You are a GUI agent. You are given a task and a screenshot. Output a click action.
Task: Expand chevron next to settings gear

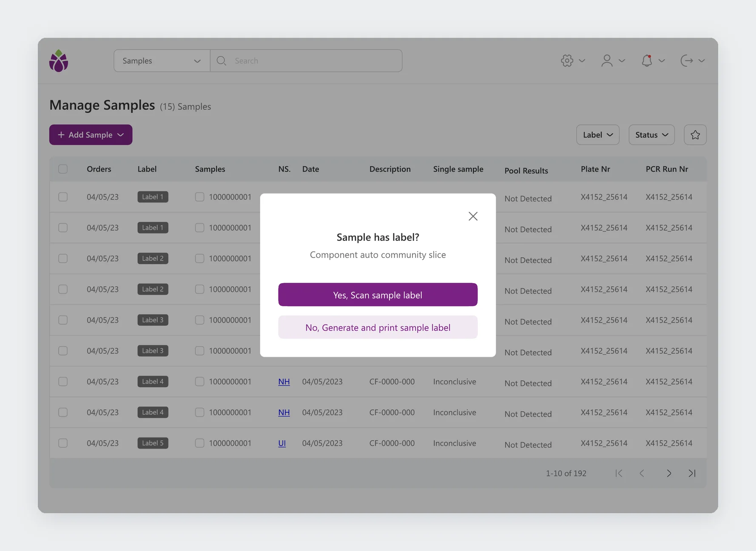click(582, 61)
